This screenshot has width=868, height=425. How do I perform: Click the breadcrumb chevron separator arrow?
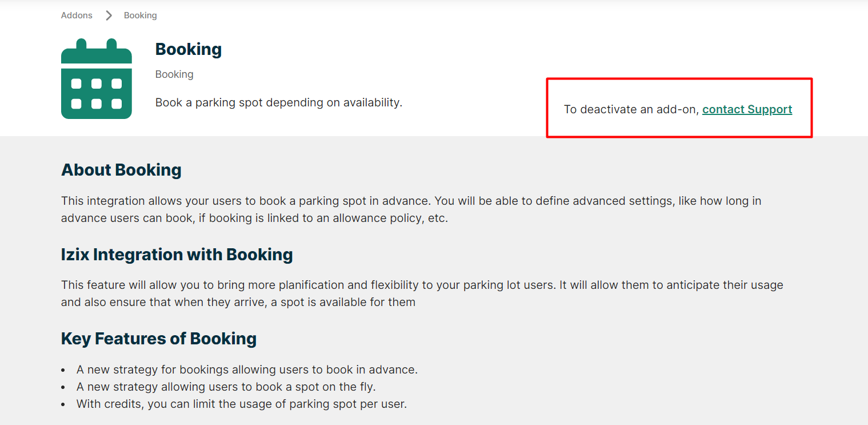[109, 15]
